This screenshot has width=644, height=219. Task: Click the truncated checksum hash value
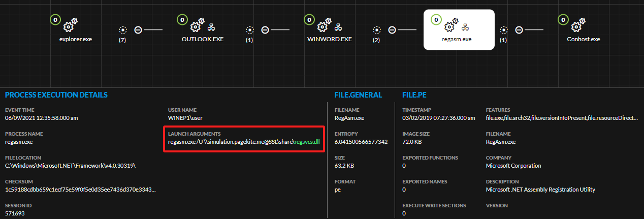80,190
